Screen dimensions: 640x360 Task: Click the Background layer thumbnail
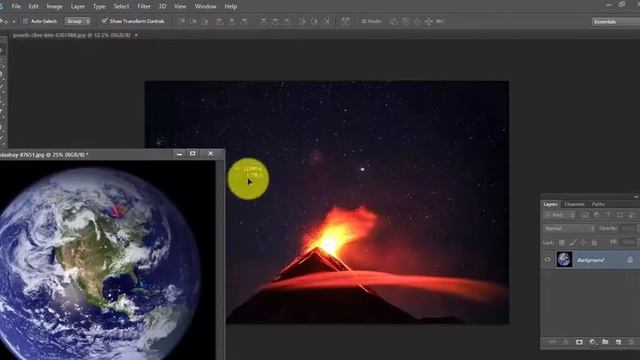coord(564,260)
